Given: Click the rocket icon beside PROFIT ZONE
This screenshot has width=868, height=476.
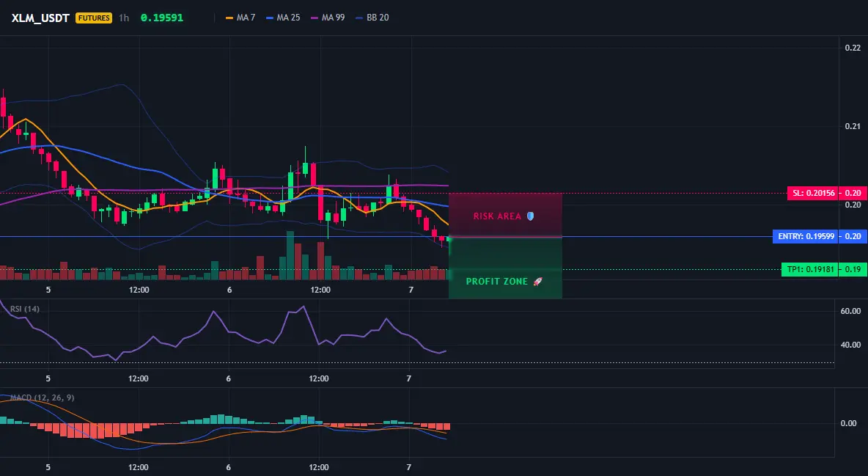Looking at the screenshot, I should [x=537, y=282].
